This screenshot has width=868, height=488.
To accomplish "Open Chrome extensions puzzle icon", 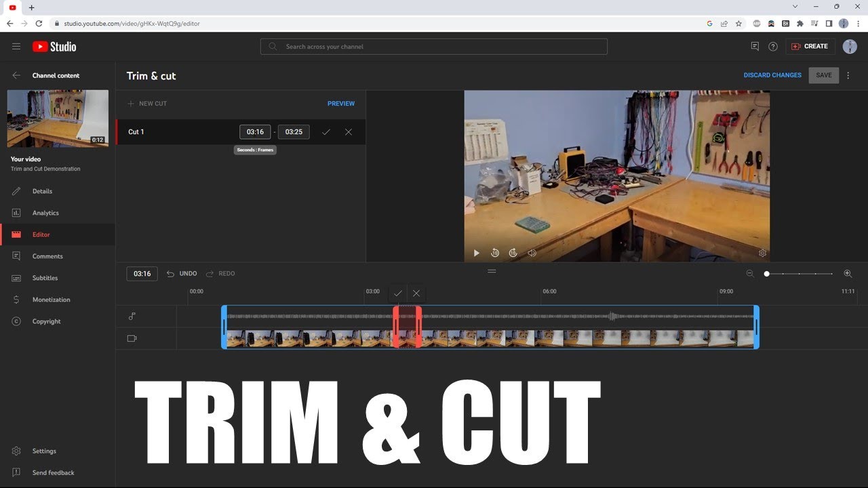I will pos(800,23).
